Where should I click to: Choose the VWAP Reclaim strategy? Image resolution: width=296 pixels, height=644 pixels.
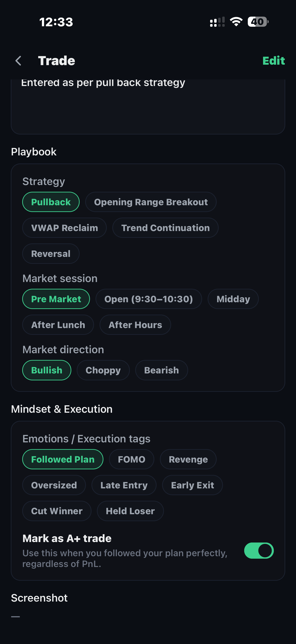64,228
